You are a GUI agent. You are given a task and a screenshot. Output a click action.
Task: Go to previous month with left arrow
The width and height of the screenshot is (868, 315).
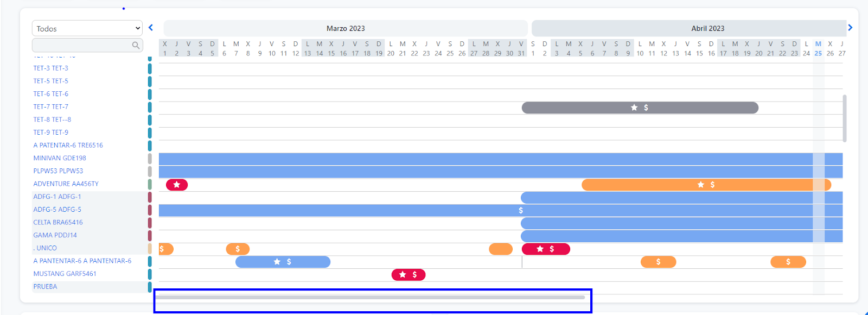(x=151, y=28)
